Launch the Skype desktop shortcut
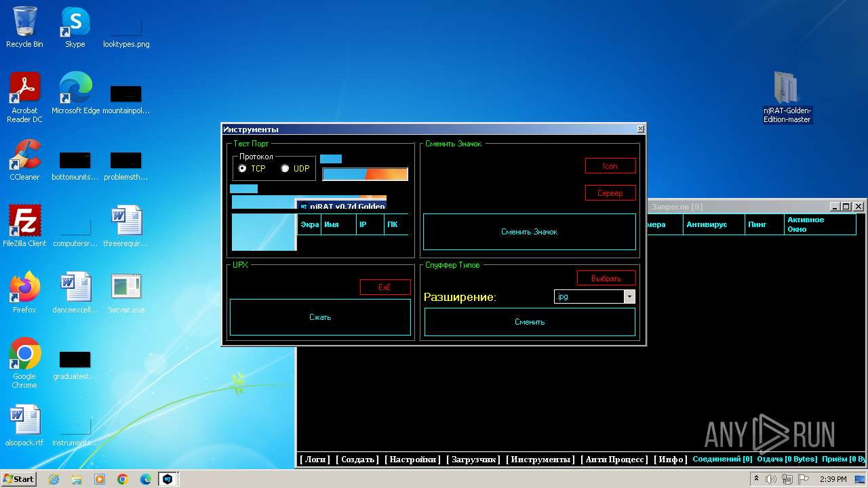Screen dimensions: 868x488 click(x=75, y=27)
